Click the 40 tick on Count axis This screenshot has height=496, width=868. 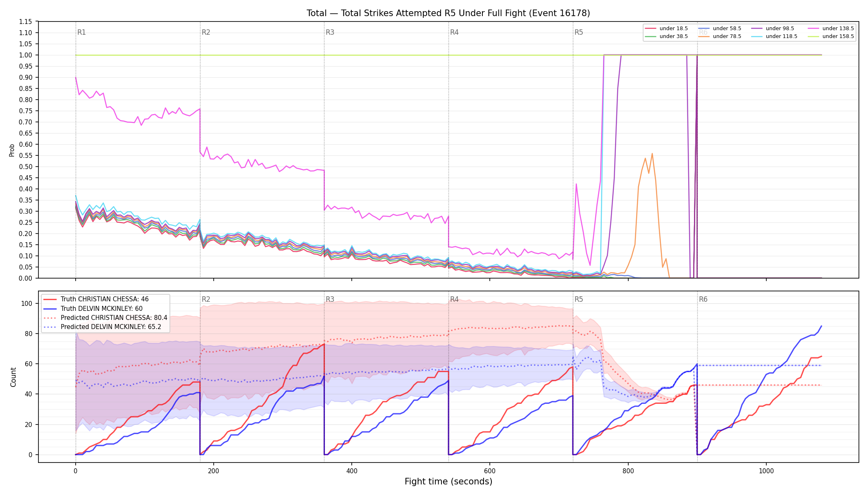(29, 394)
